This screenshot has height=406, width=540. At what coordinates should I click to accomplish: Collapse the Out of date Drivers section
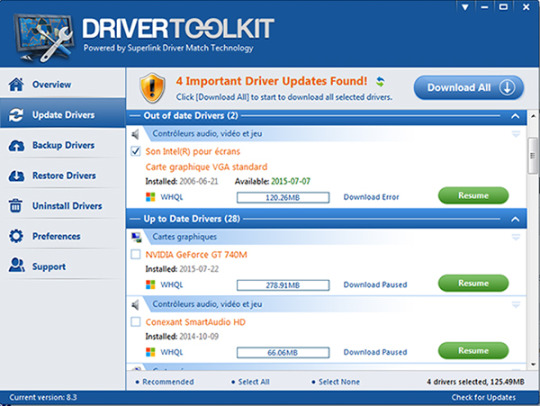[515, 116]
